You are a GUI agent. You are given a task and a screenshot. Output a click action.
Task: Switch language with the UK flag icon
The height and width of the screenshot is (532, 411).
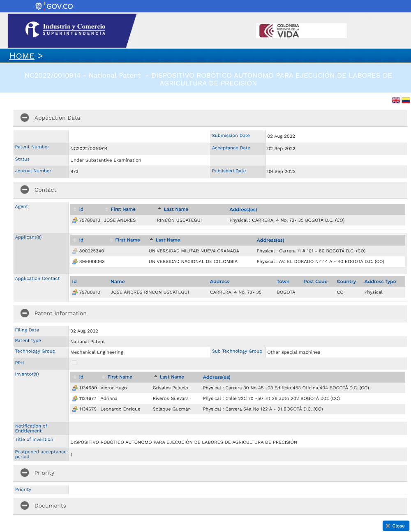click(396, 100)
